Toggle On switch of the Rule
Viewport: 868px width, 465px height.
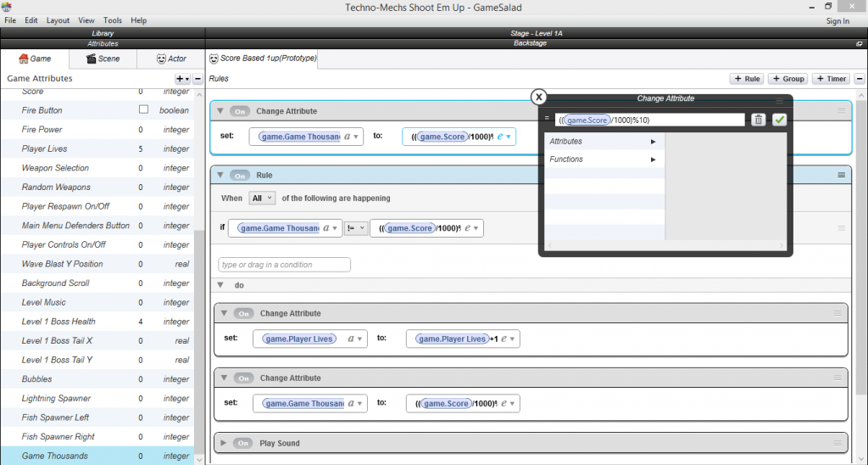(240, 175)
